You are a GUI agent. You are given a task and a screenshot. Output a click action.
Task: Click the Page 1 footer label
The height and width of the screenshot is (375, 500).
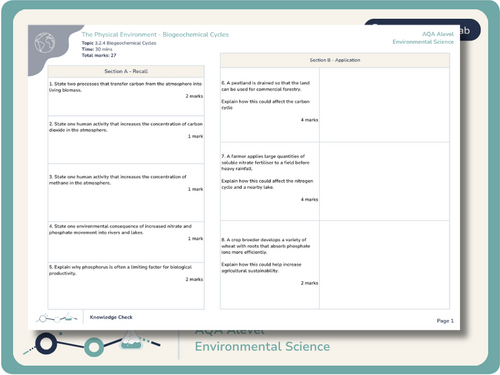click(445, 321)
